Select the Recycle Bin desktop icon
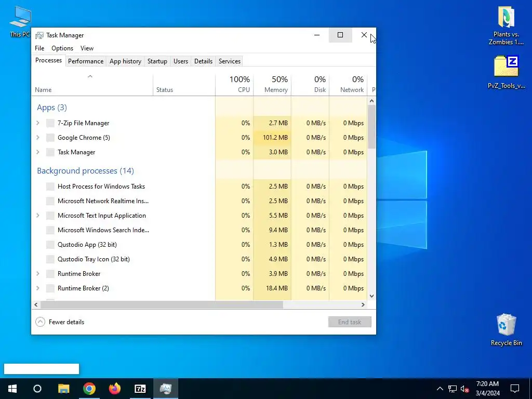This screenshot has height=399, width=532. (x=506, y=330)
